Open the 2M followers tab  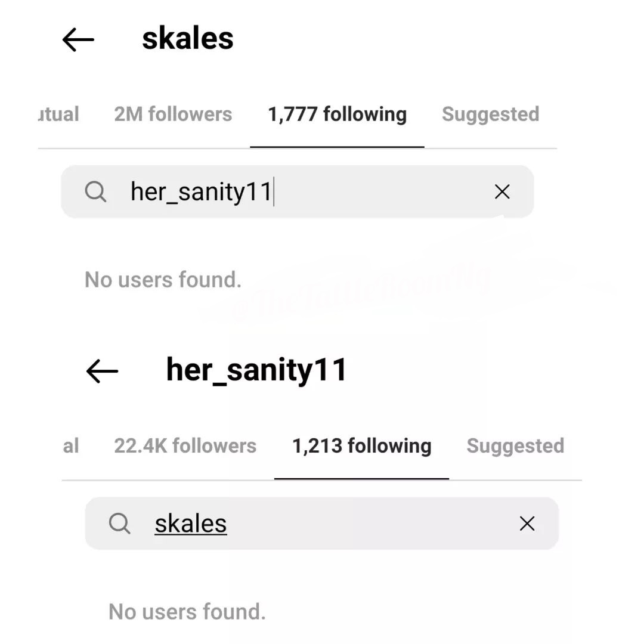click(x=173, y=114)
